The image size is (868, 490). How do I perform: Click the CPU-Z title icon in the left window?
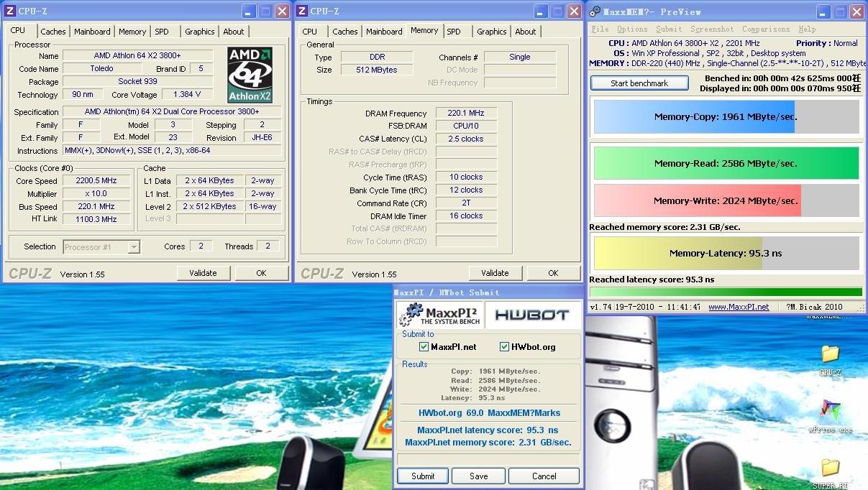tap(10, 11)
